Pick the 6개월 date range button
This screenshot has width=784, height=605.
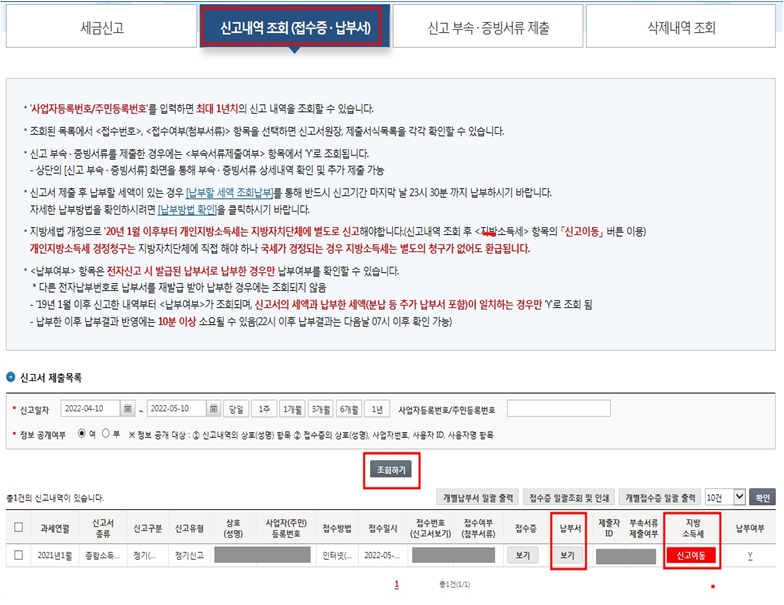(349, 409)
